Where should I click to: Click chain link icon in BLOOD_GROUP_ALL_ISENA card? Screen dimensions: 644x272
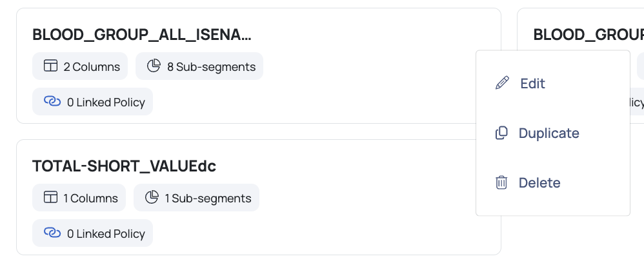(x=52, y=101)
